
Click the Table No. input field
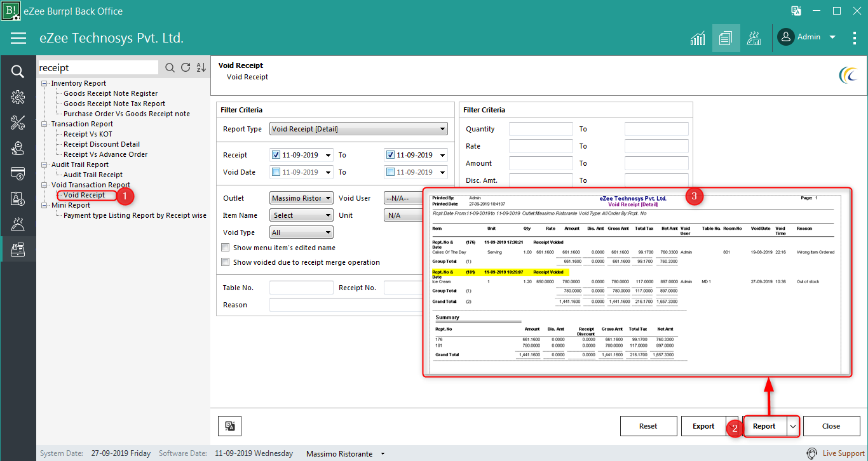pyautogui.click(x=301, y=288)
